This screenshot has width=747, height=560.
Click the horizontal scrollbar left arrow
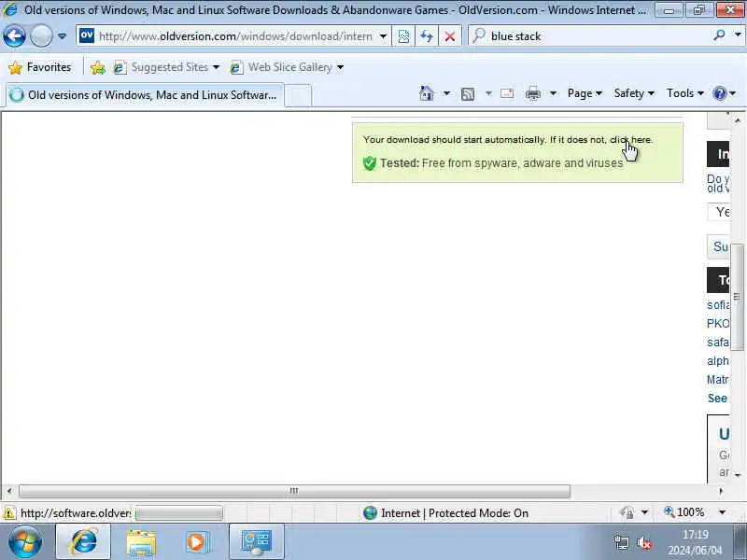[9, 491]
